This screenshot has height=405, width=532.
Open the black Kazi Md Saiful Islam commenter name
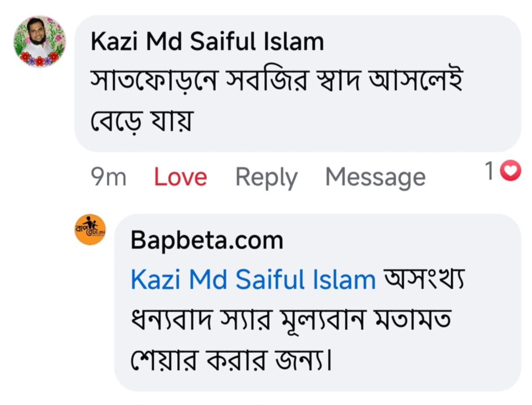(207, 42)
